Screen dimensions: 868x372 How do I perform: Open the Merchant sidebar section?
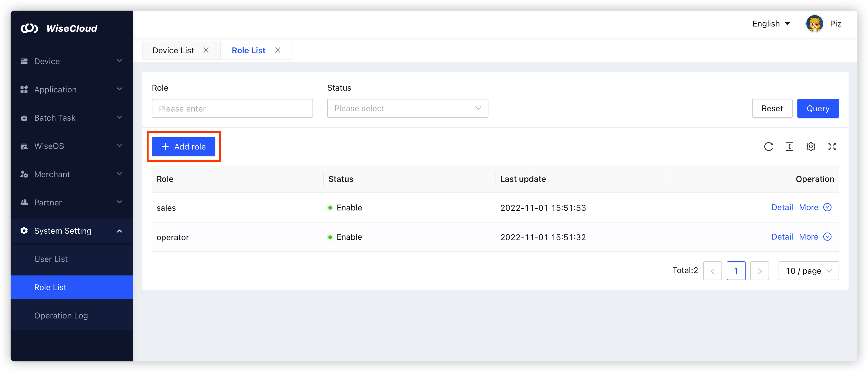[x=51, y=174]
